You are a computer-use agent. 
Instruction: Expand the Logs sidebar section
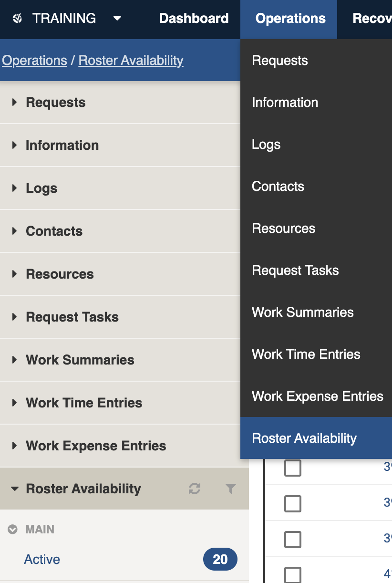tap(15, 188)
